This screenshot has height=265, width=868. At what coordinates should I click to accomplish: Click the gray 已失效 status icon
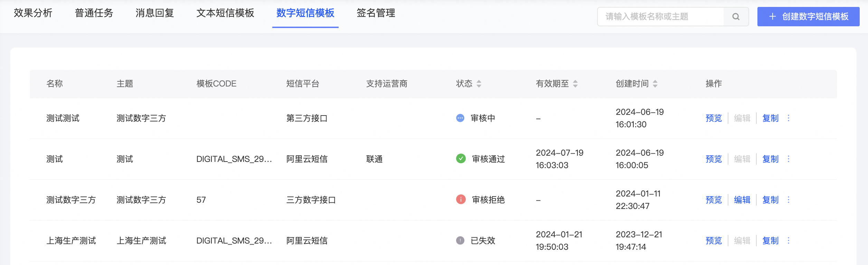[x=460, y=240]
